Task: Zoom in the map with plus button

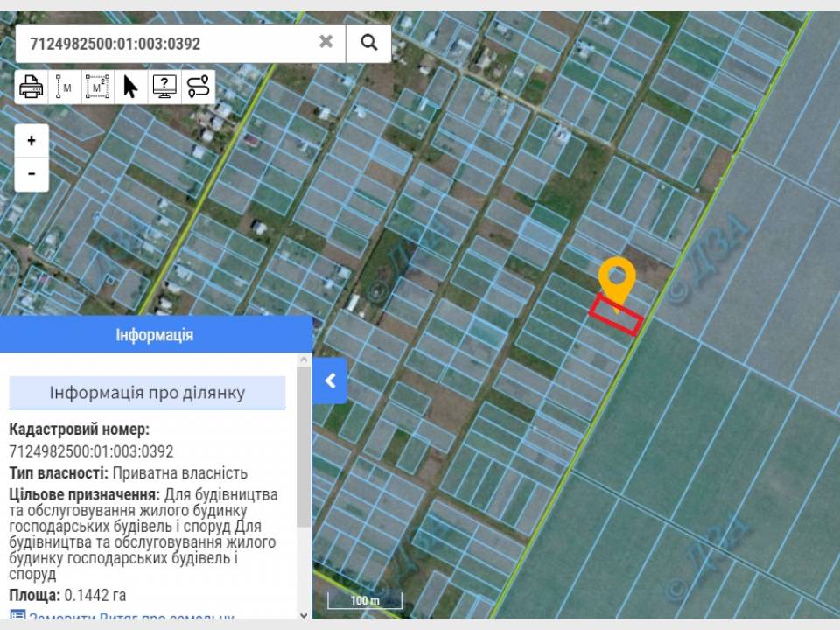Action: click(31, 141)
